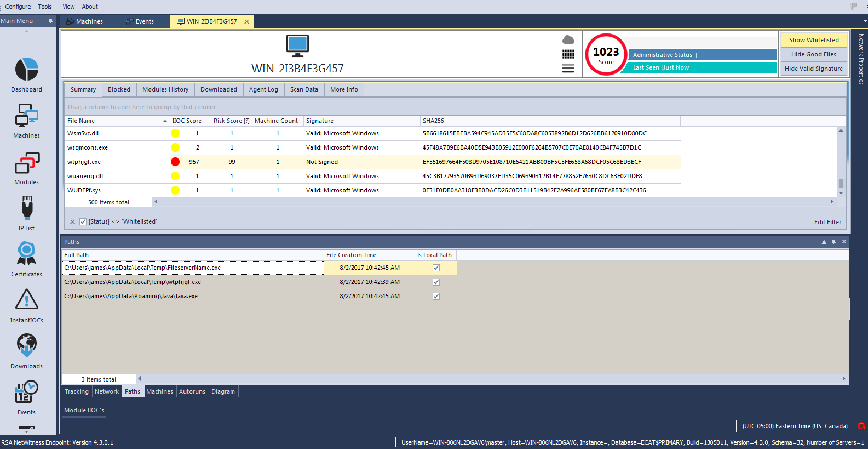The height and width of the screenshot is (449, 868).
Task: Open the Dashboard from the sidebar
Action: (26, 70)
